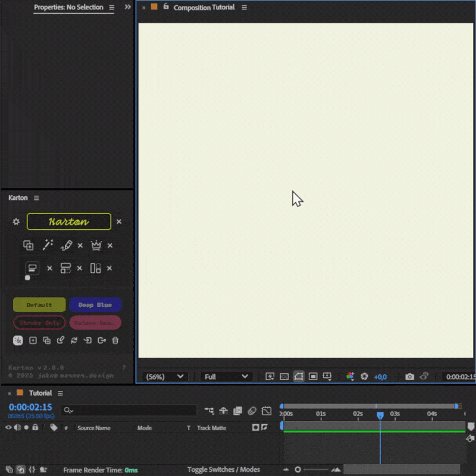The width and height of the screenshot is (476, 476).
Task: Toggle mask and shape path visibility
Action: (298, 377)
